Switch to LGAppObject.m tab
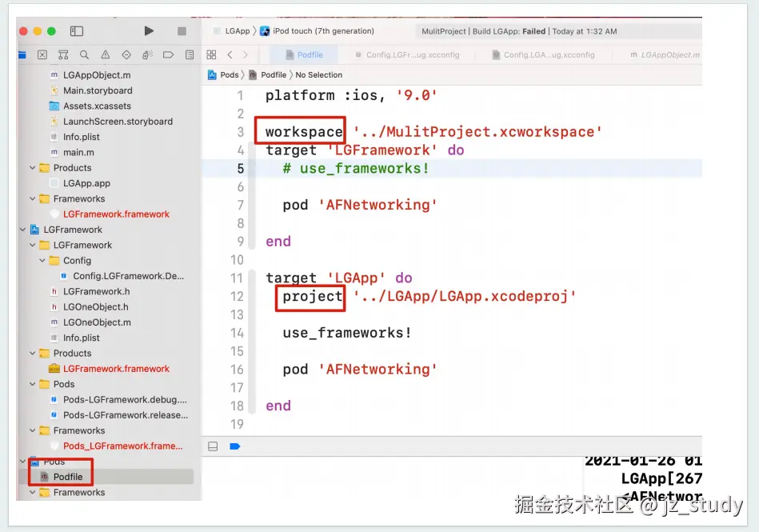This screenshot has width=759, height=532. tap(665, 54)
